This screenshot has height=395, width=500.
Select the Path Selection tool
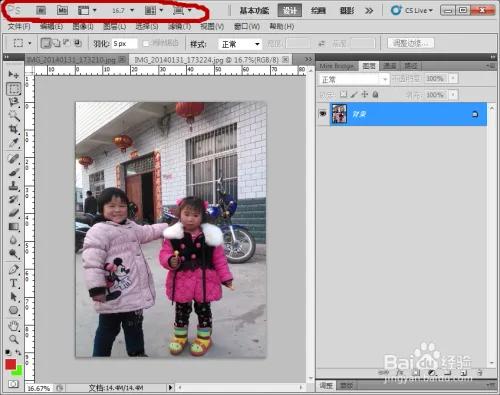tap(13, 296)
